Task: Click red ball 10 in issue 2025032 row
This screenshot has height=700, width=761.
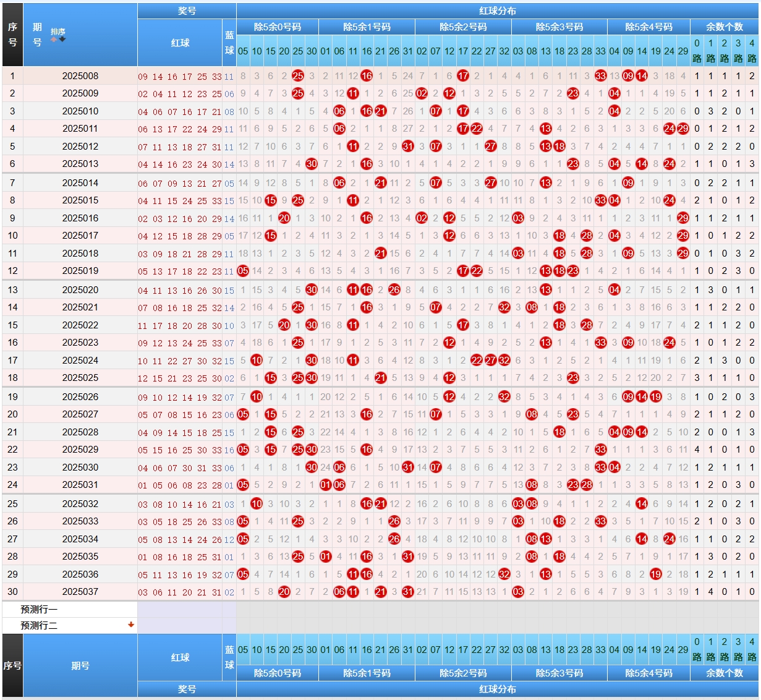Action: pos(257,504)
